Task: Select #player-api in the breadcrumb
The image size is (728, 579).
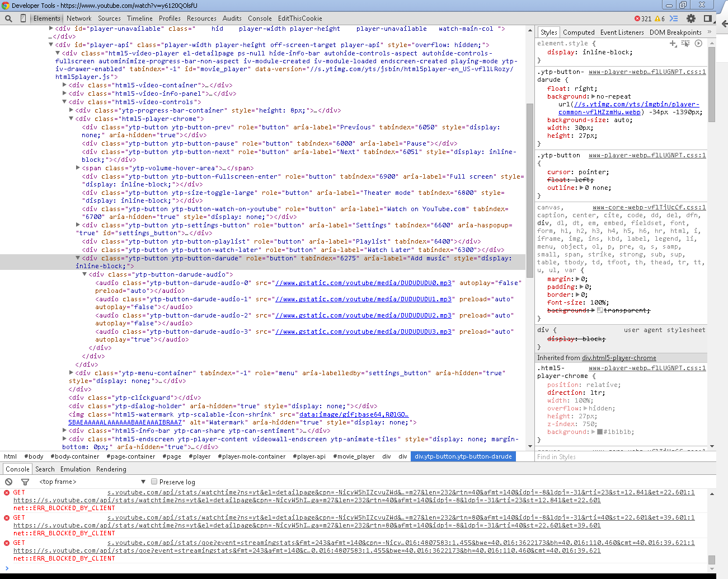Action: click(309, 456)
